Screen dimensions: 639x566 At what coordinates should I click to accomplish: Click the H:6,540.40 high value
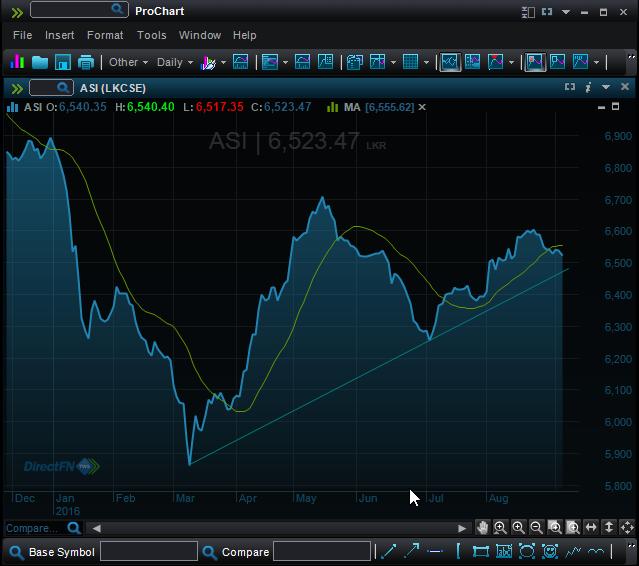145,107
